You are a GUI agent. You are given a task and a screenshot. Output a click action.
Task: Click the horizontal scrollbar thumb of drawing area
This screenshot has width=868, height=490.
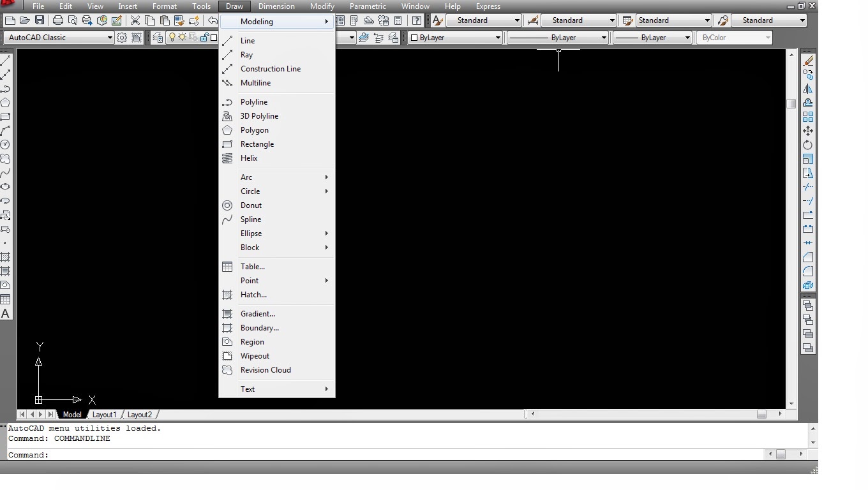pyautogui.click(x=761, y=414)
